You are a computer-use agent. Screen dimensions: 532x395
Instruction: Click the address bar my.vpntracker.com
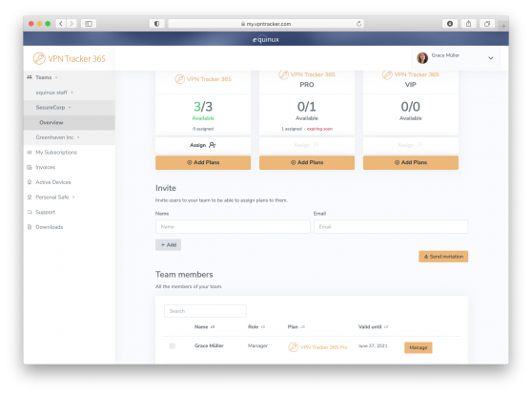pyautogui.click(x=266, y=24)
